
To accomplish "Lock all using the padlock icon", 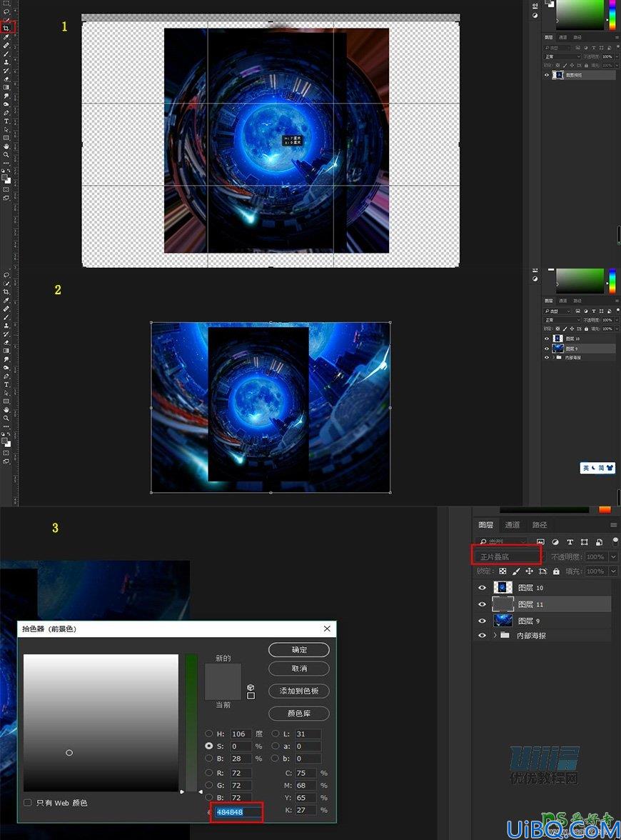I will coord(556,571).
